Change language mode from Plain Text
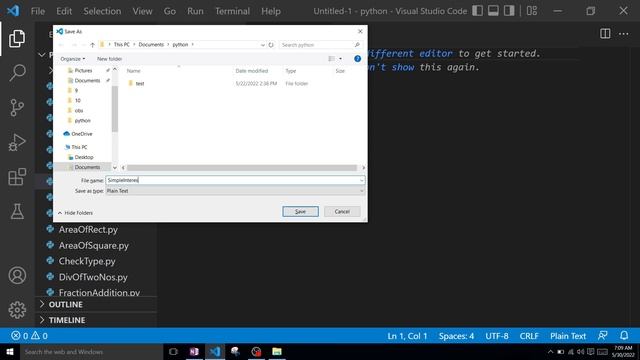 568,336
